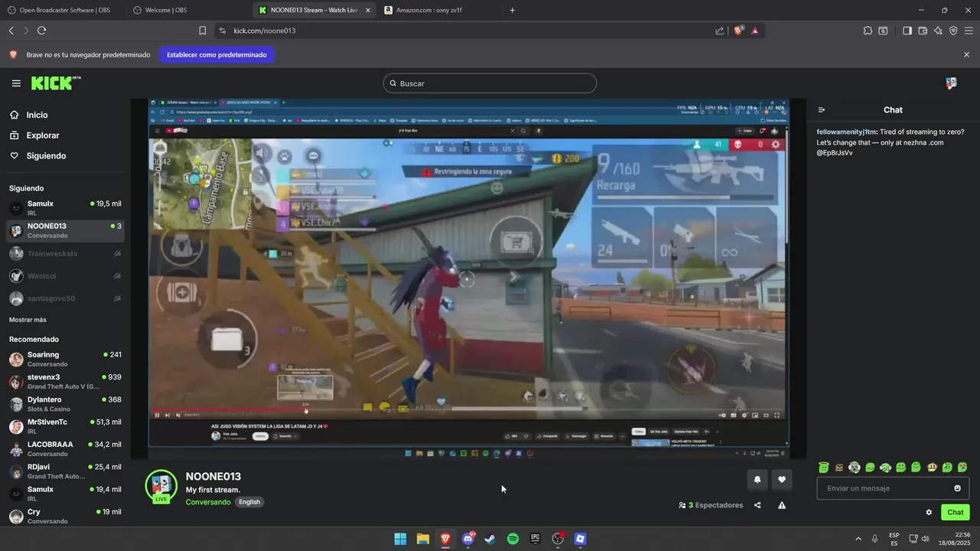Open the profile avatar at top right of Kick

coord(951,83)
